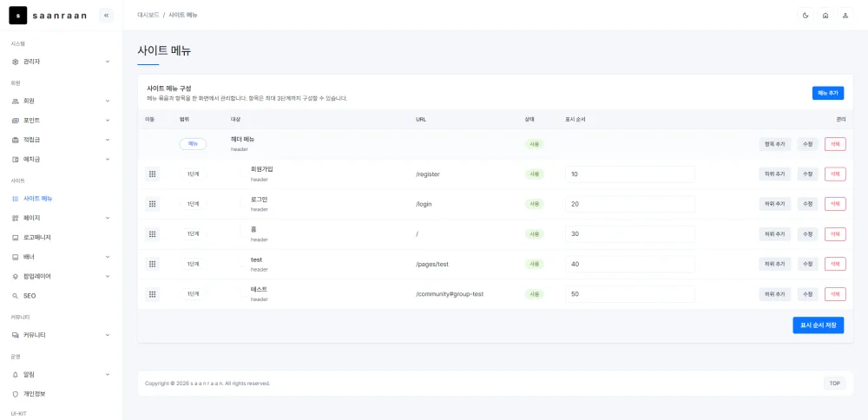Click 하위 추가 for 회원가입 row
The height and width of the screenshot is (420, 868).
774,174
